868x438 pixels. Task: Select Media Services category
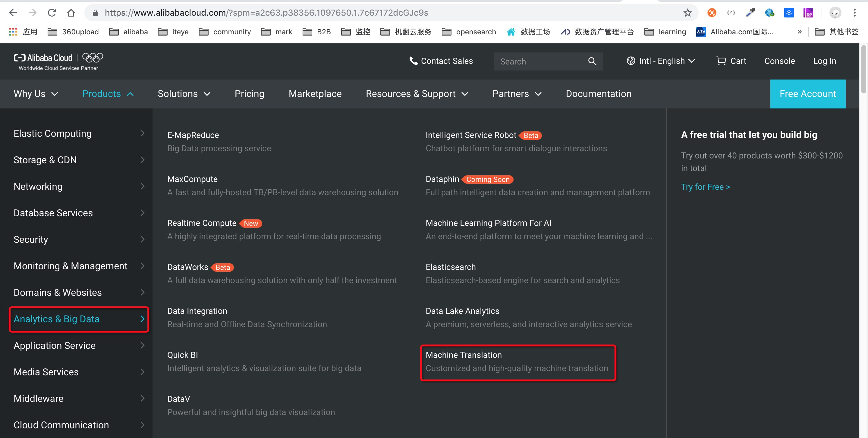[79, 372]
